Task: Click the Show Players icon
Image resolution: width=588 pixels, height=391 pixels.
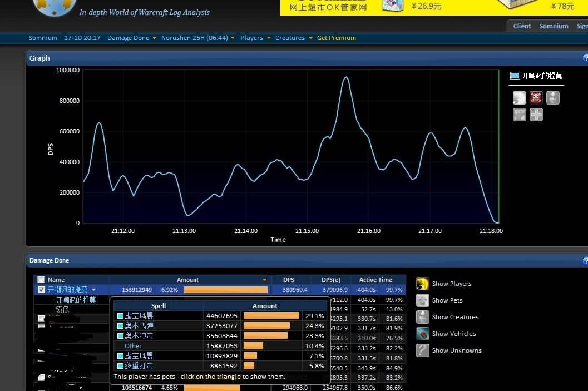Action: [x=423, y=284]
